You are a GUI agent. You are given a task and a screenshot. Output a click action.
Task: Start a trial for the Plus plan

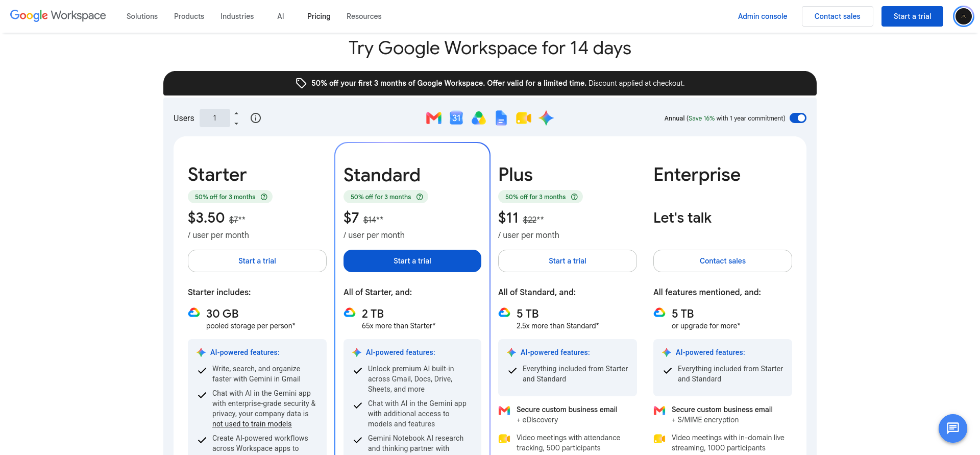coord(568,261)
